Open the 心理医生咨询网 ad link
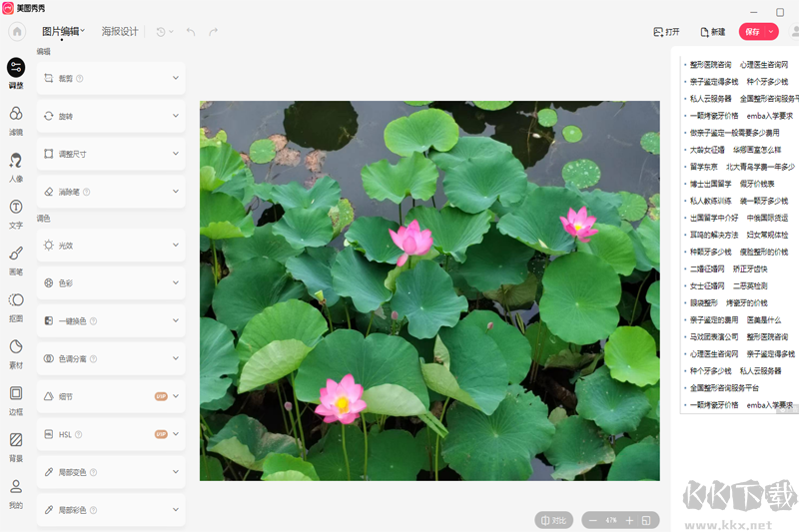This screenshot has width=799, height=532. (x=764, y=65)
